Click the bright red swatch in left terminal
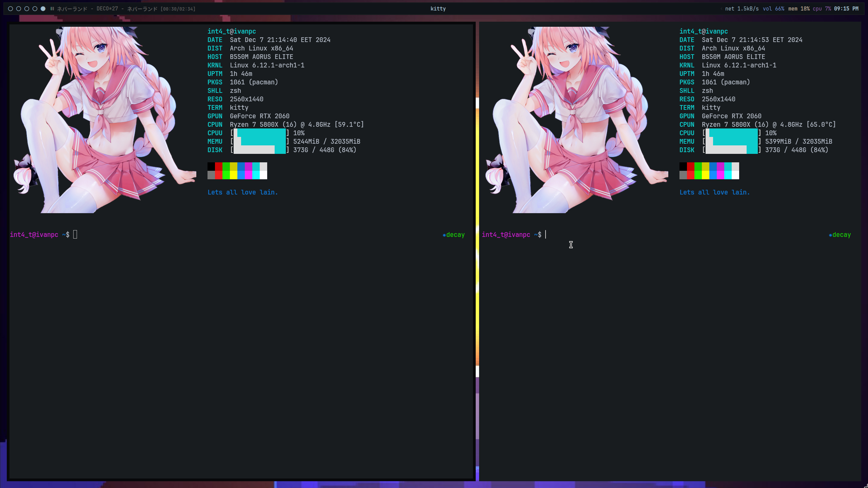The width and height of the screenshot is (868, 488). [x=219, y=175]
